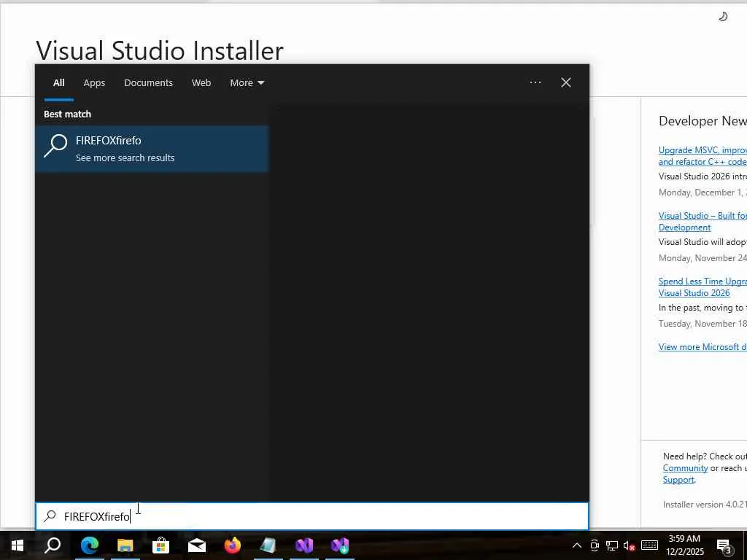This screenshot has height=560, width=747.
Task: Click the Monday, December 1 news date
Action: 703,192
